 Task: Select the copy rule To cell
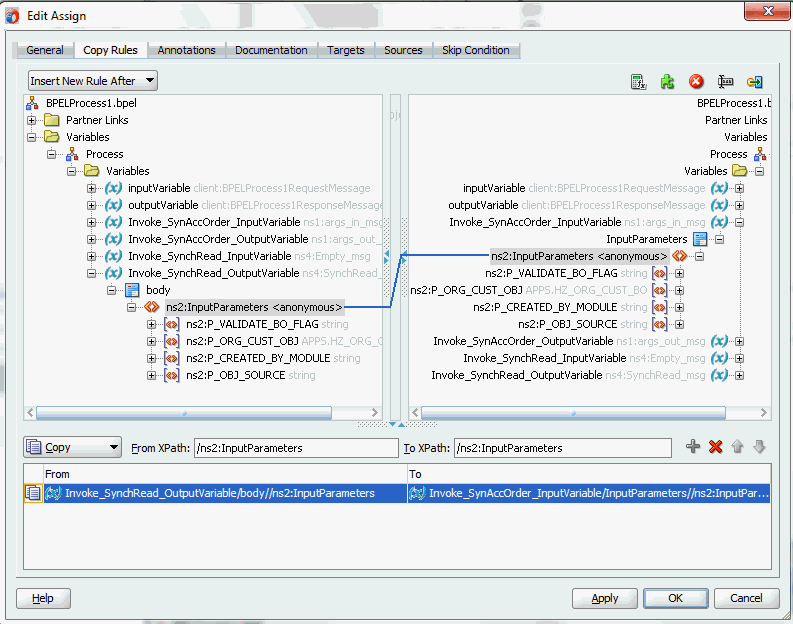tap(589, 493)
